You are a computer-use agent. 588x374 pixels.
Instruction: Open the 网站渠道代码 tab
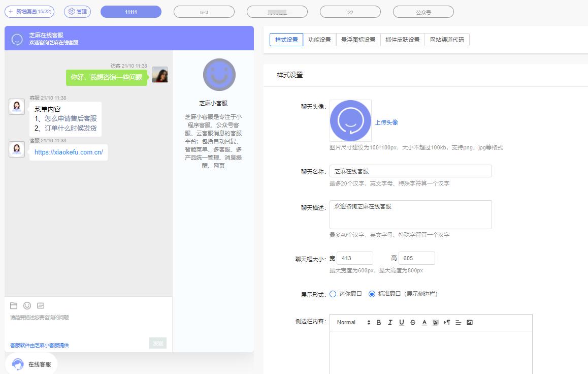[x=447, y=39]
